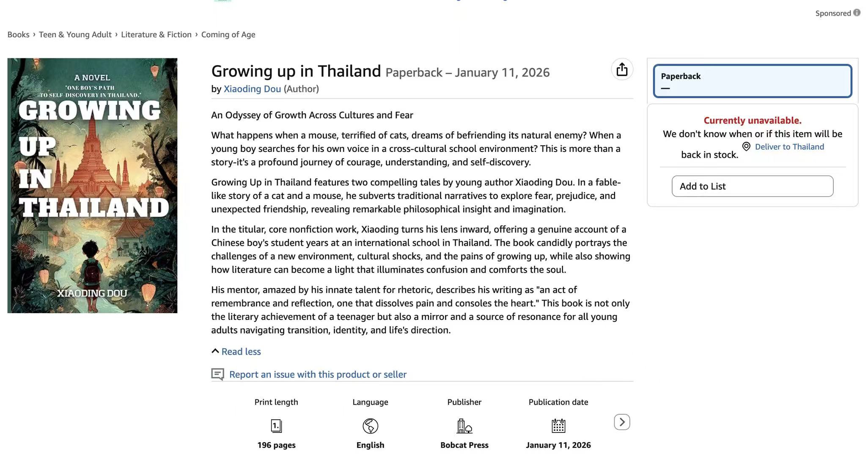Open Literature & Fiction breadcrumb
Screen dimensions: 868x457
click(156, 35)
